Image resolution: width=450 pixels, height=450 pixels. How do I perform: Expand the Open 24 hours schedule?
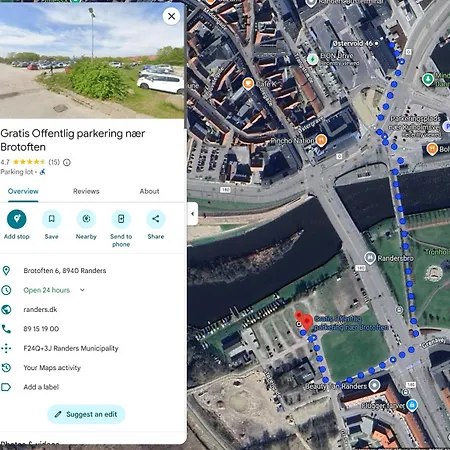point(82,290)
